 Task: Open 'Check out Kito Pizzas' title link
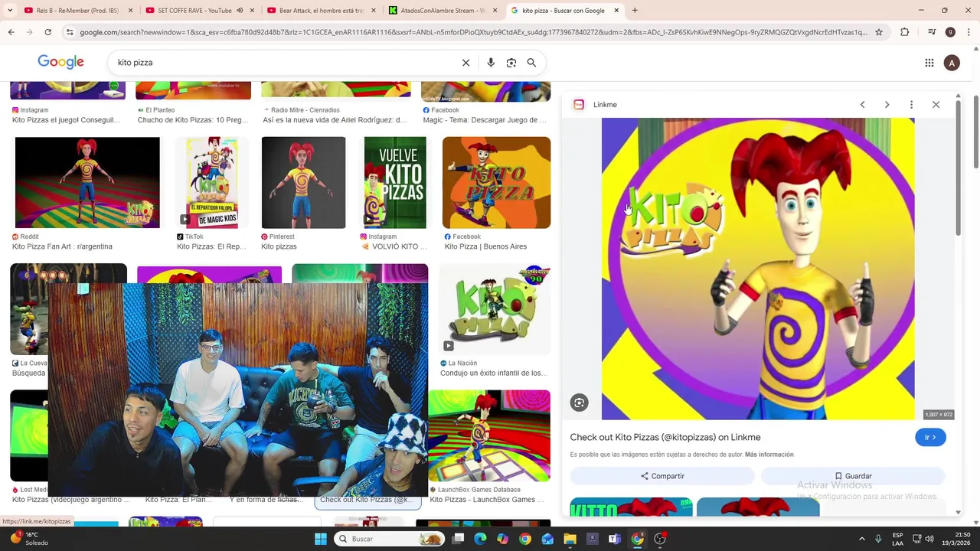point(665,437)
